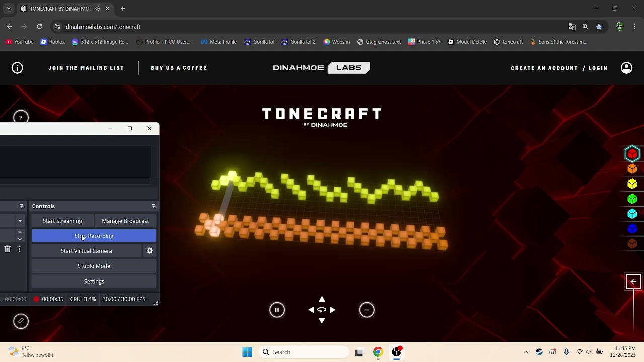The image size is (644, 362).
Task: Undock the OBS Controls panel
Action: [x=154, y=206]
